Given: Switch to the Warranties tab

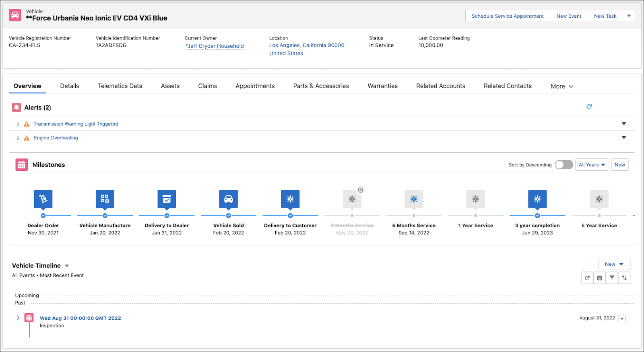Looking at the screenshot, I should [383, 86].
